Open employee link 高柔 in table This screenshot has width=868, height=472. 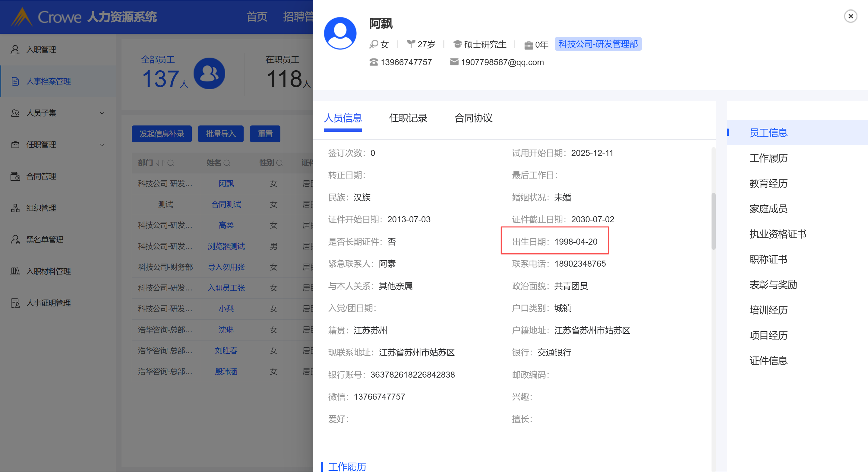(226, 225)
